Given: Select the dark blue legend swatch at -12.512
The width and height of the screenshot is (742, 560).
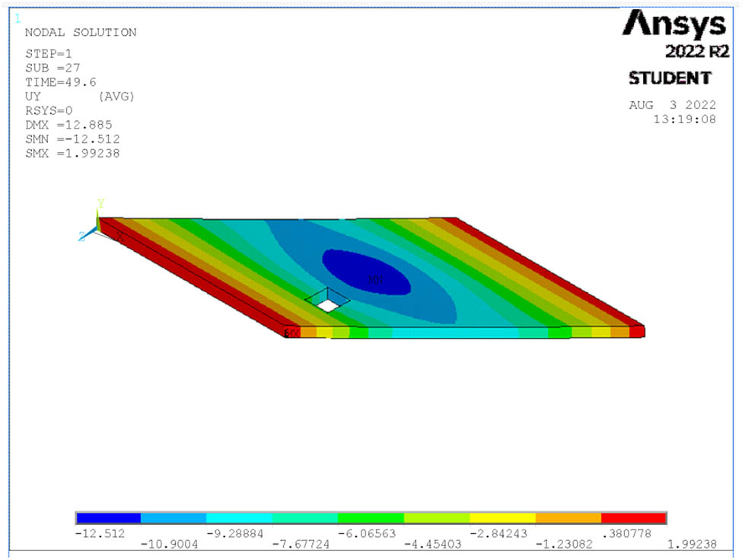Looking at the screenshot, I should coord(108,518).
